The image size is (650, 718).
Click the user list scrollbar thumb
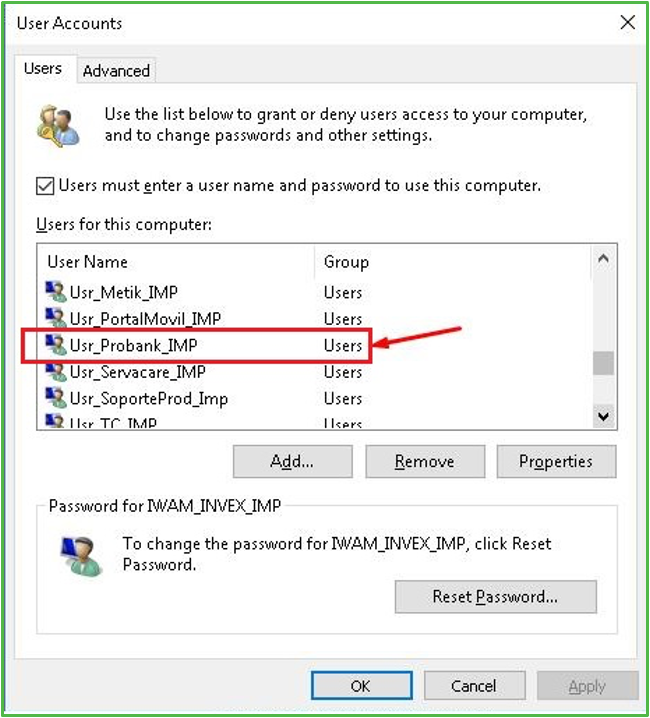603,362
